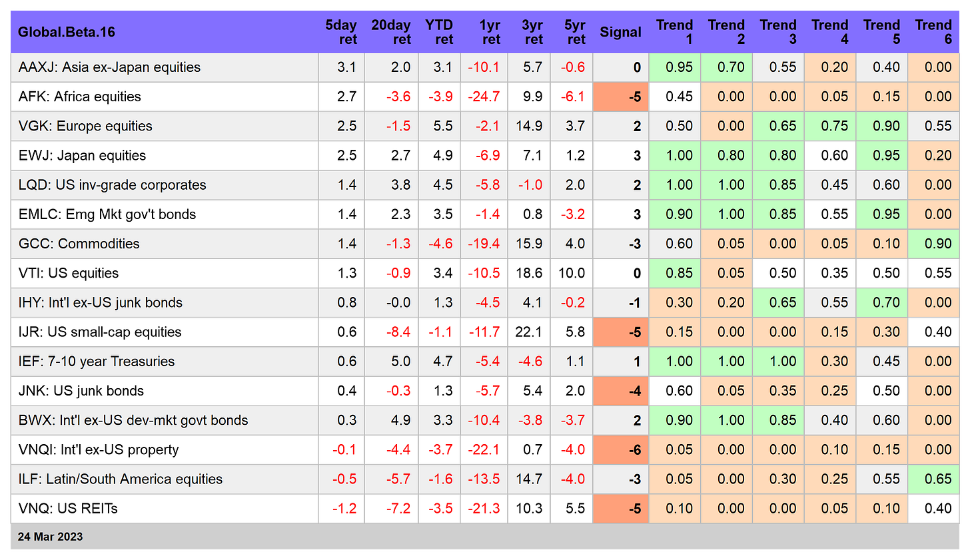Select the AFK: Africa equities row label

pyautogui.click(x=80, y=97)
